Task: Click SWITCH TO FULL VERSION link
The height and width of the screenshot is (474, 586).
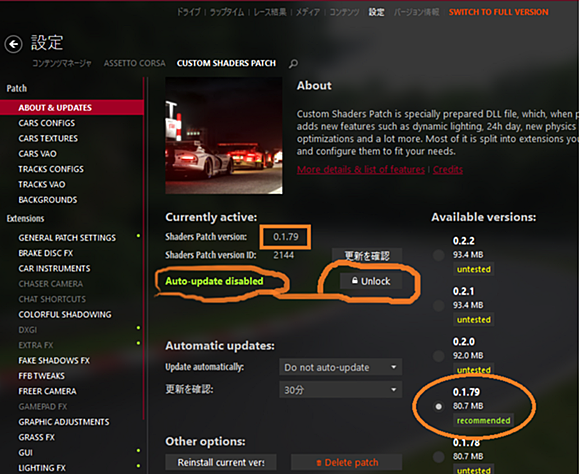Action: (x=499, y=12)
